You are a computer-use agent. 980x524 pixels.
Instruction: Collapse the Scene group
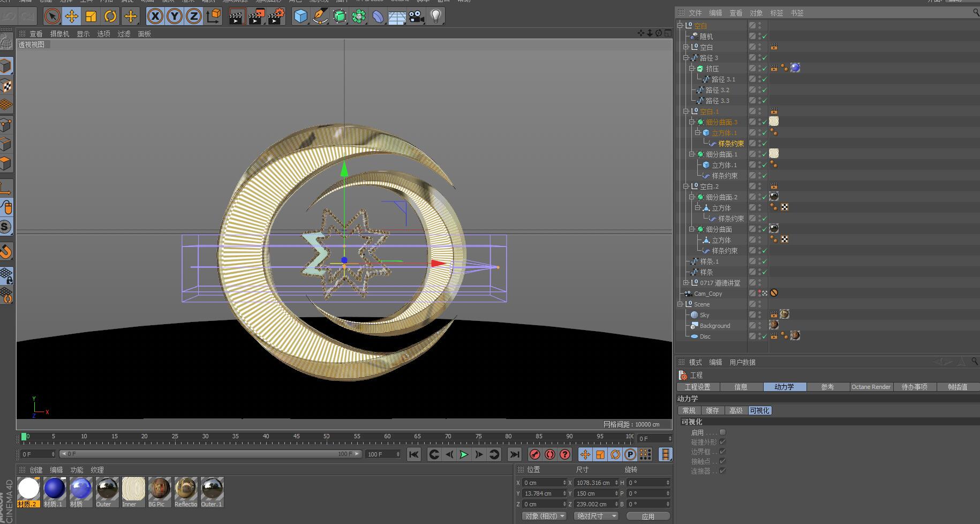[x=680, y=304]
